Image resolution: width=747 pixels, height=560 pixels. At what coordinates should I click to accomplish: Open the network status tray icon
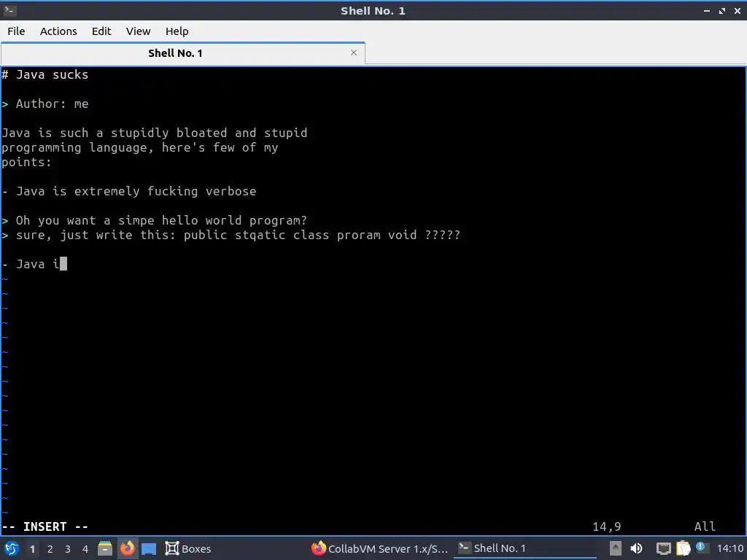pos(663,549)
